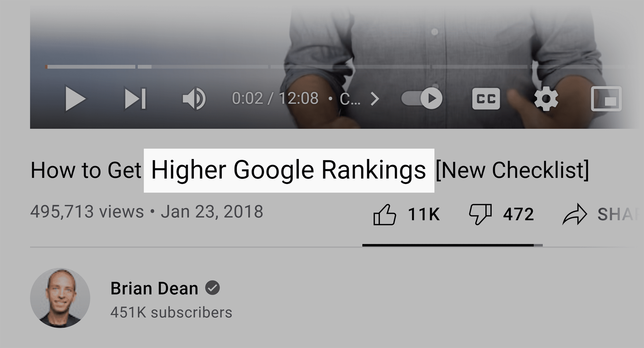This screenshot has width=644, height=348.
Task: Dislike the video with thumbs down
Action: tap(480, 214)
